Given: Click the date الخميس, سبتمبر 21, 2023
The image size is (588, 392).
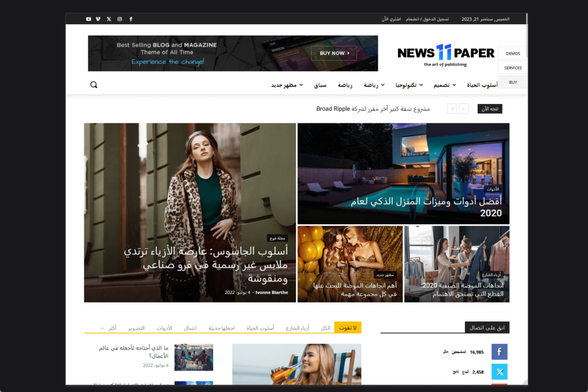Looking at the screenshot, I should [x=485, y=19].
